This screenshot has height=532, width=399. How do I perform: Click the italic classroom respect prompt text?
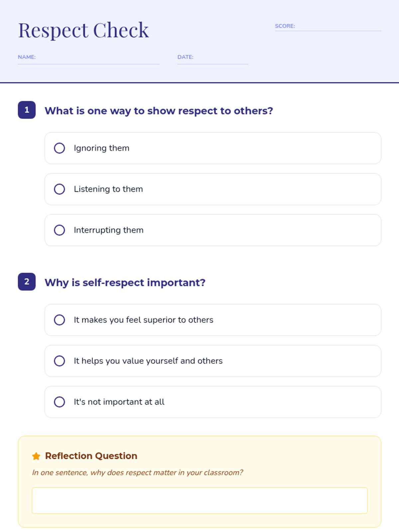[137, 472]
